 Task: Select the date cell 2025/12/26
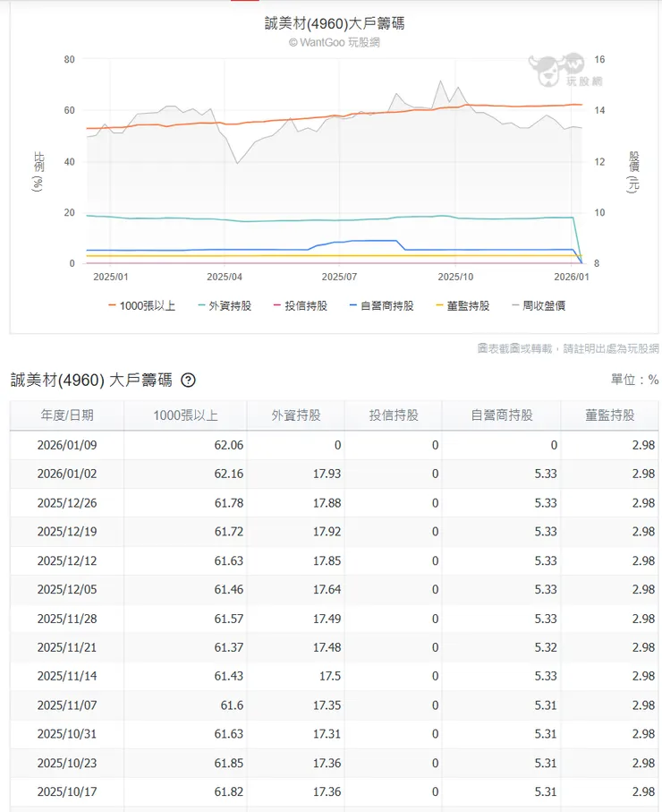pos(67,503)
